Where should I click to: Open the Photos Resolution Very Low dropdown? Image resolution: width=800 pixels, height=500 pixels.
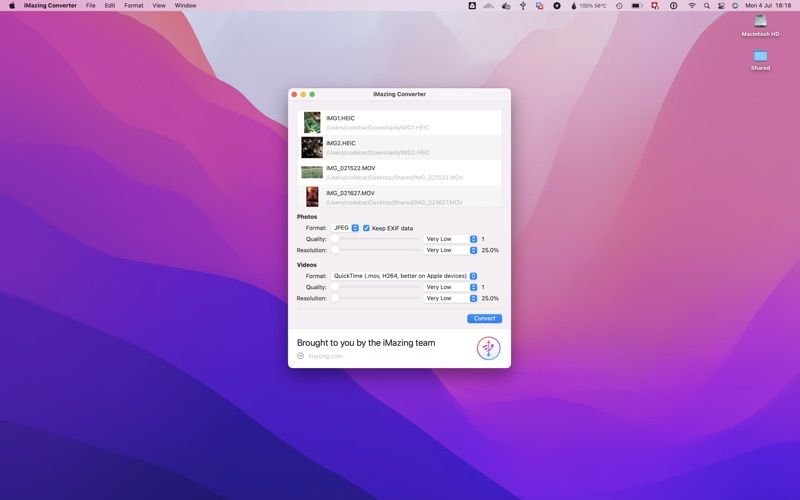click(450, 250)
